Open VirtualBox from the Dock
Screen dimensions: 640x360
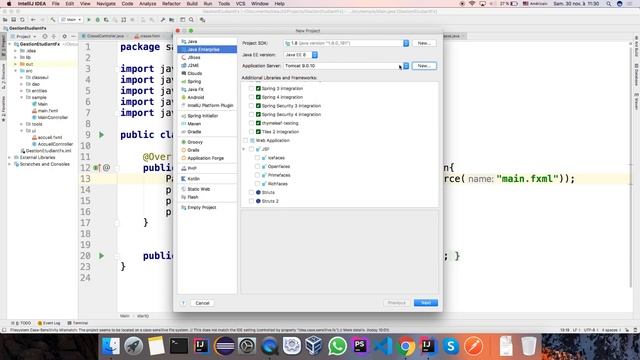[314, 346]
